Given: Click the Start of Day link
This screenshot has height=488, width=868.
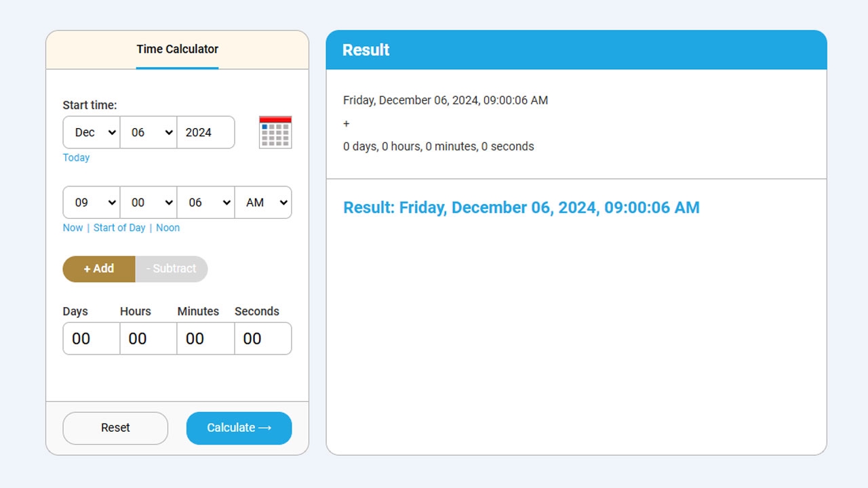Looking at the screenshot, I should 119,228.
